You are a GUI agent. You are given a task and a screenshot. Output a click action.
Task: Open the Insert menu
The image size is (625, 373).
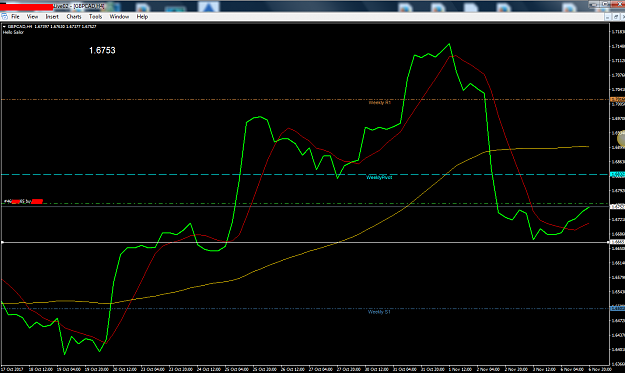[52, 17]
